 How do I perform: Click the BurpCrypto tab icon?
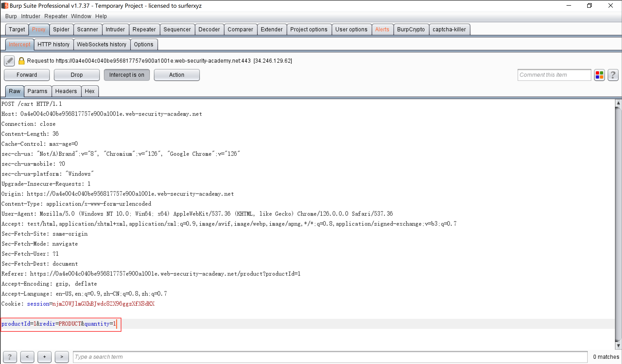coord(410,29)
